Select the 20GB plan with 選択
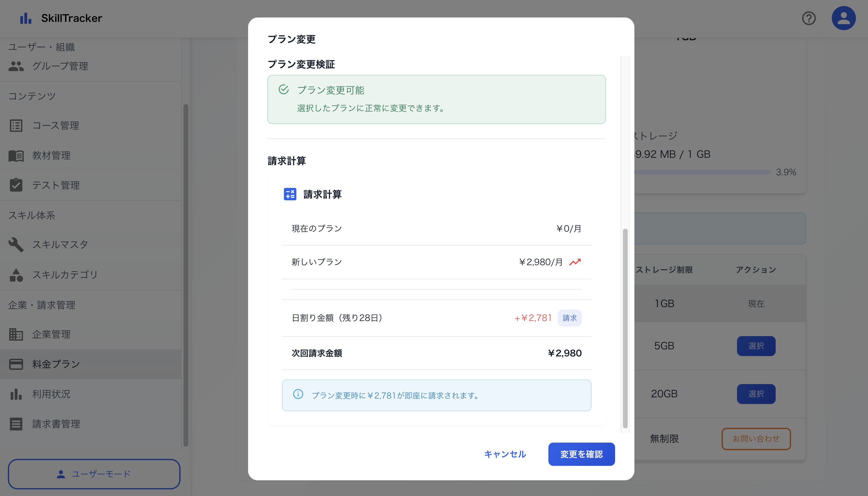The height and width of the screenshot is (496, 868). (756, 394)
